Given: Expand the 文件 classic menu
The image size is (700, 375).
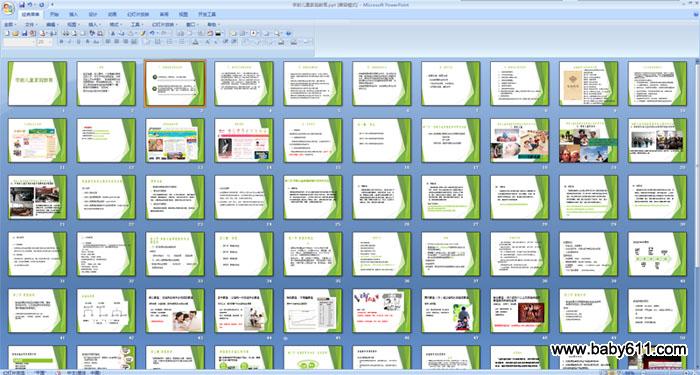Looking at the screenshot, I should pos(31,25).
